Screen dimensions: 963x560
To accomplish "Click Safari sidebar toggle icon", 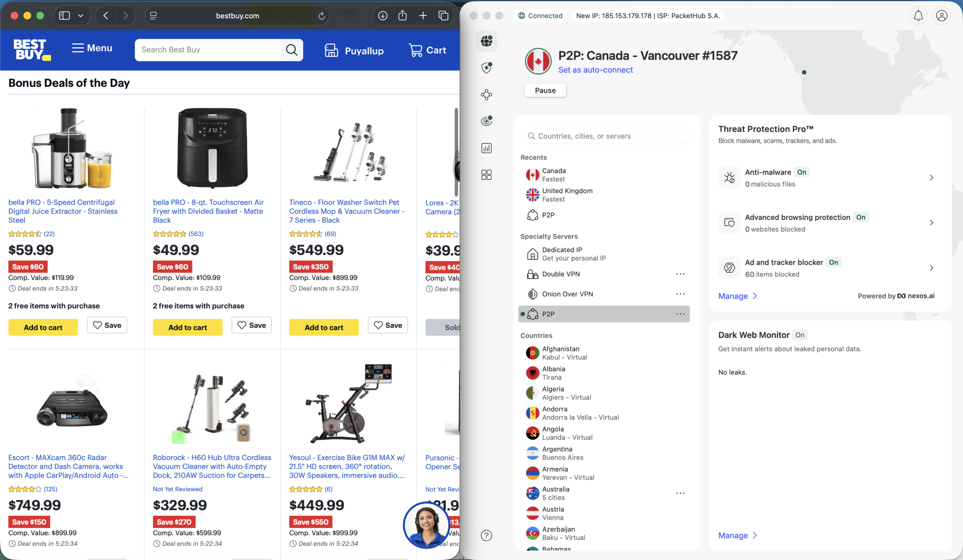I will [x=64, y=16].
